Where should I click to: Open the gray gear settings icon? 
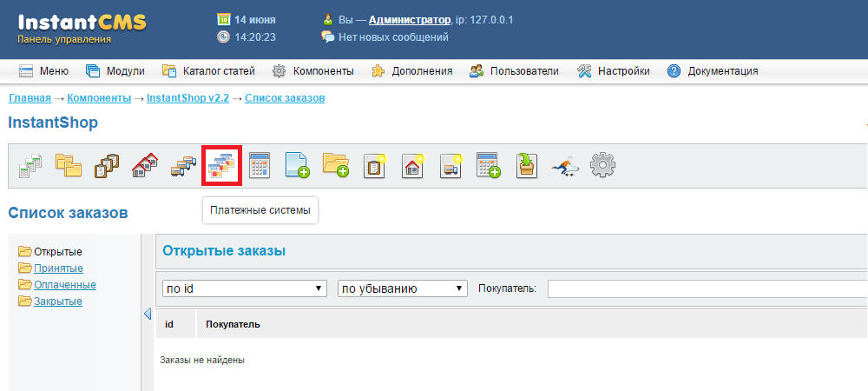(x=602, y=165)
